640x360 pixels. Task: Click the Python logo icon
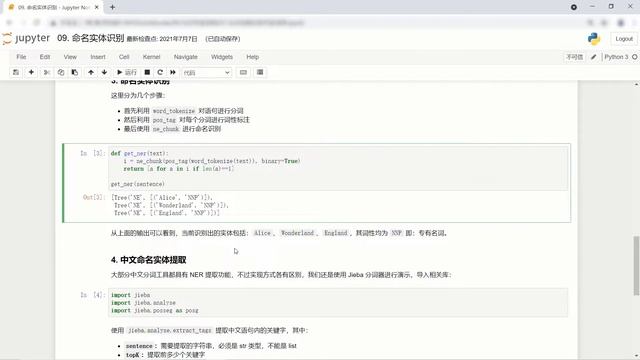click(x=594, y=39)
